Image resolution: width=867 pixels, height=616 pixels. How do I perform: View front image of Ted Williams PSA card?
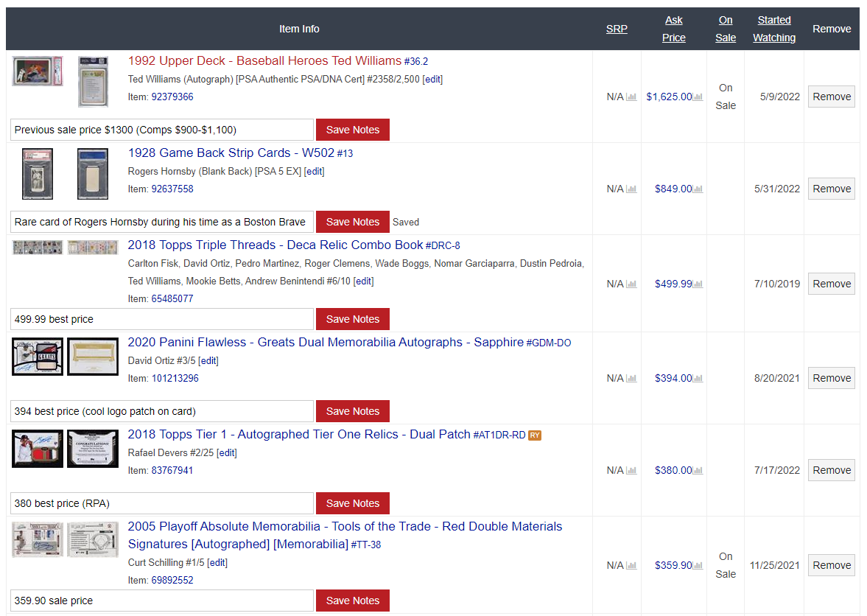click(x=38, y=71)
